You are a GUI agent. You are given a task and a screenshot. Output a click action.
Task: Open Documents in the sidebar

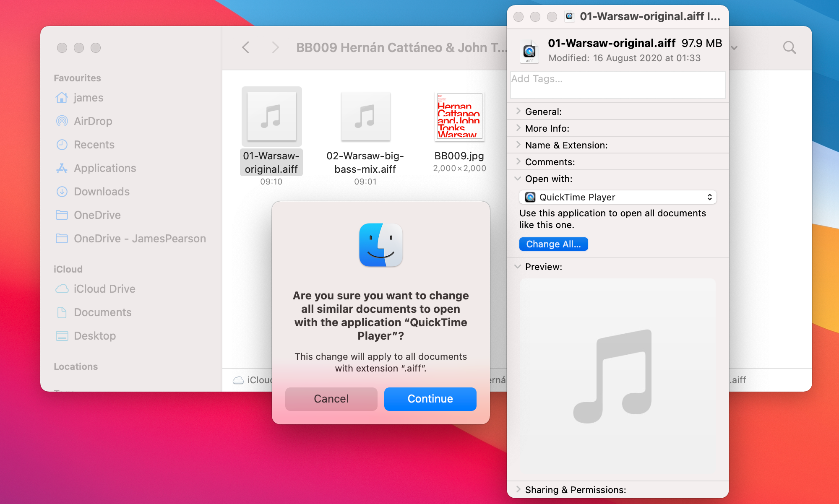pos(94,312)
